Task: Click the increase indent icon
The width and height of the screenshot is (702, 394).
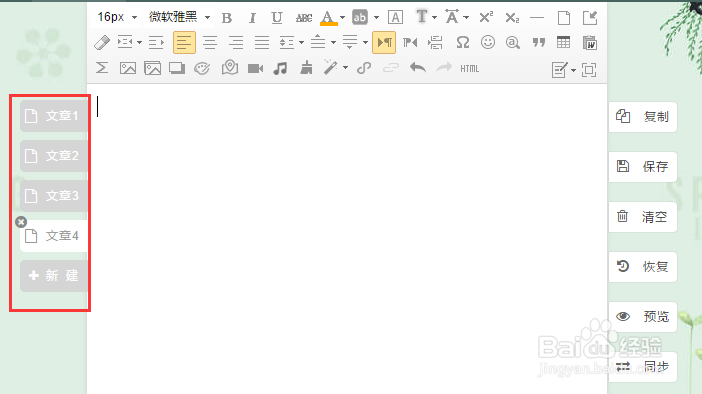Action: point(156,43)
